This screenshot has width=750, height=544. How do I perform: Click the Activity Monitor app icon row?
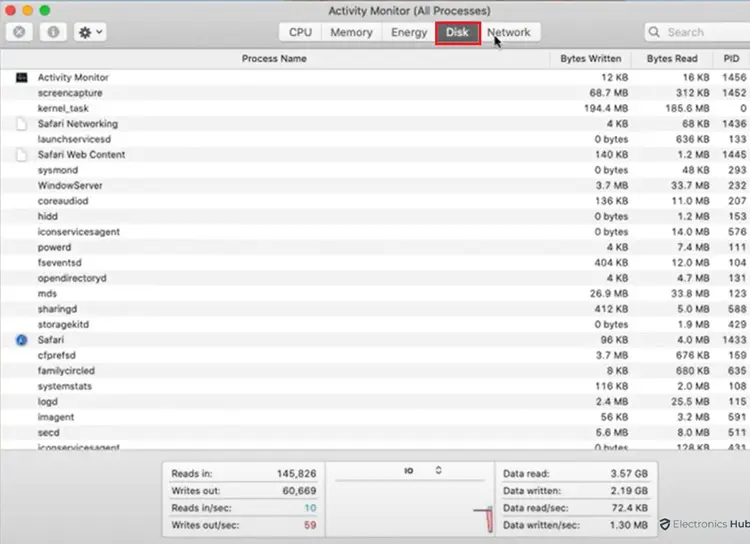click(22, 78)
